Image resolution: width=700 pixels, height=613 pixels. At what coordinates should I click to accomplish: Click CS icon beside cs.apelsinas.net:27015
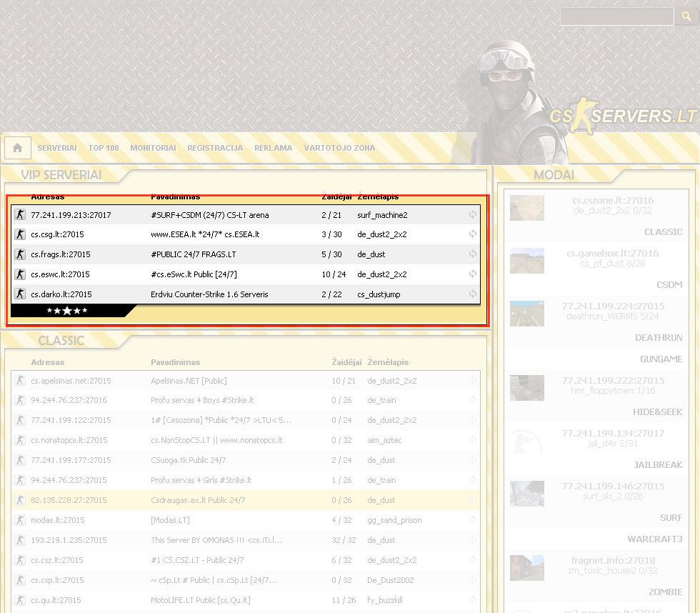pyautogui.click(x=20, y=380)
